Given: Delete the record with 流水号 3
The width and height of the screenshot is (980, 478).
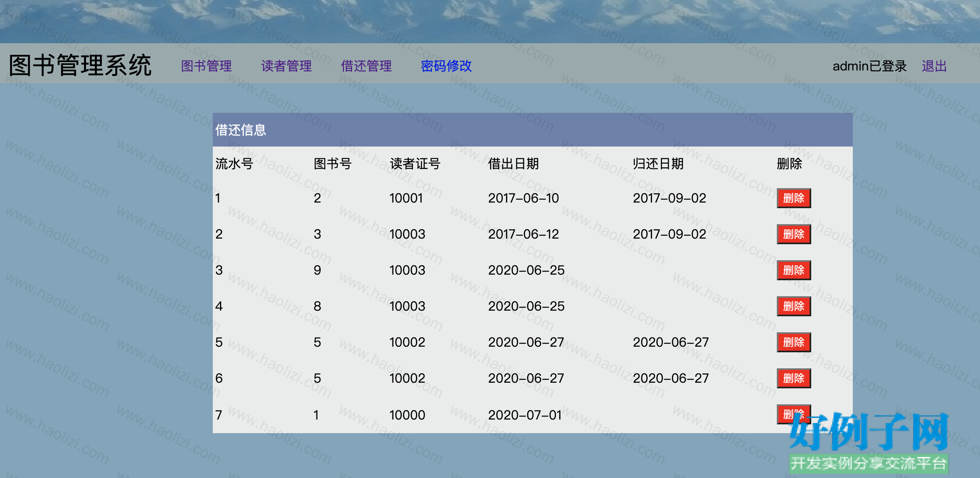Looking at the screenshot, I should pos(794,270).
